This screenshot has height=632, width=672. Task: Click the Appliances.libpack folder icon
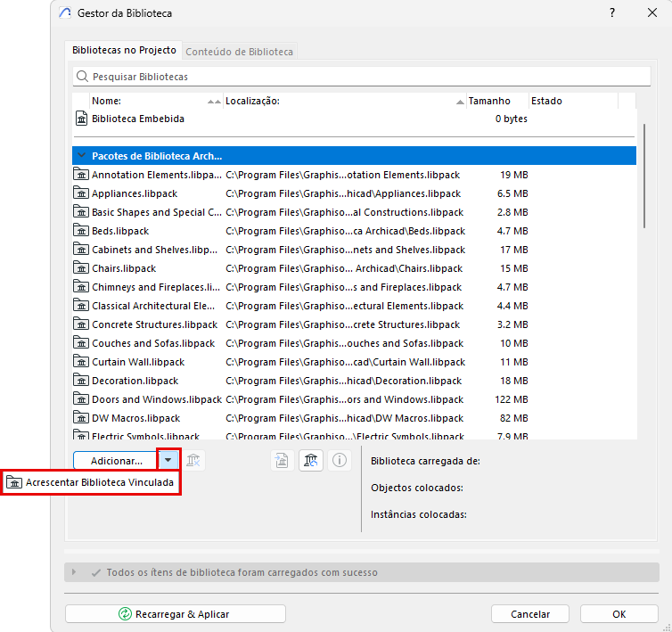81,193
